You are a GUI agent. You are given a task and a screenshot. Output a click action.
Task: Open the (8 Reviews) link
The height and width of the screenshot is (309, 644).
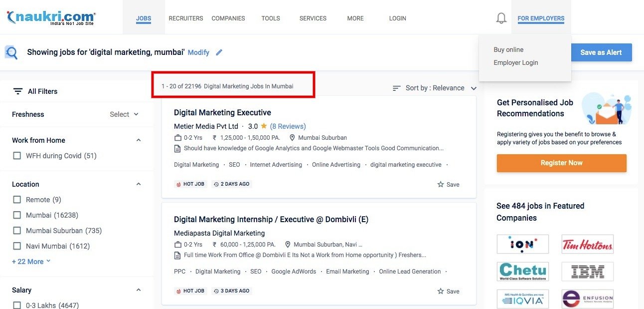[288, 126]
